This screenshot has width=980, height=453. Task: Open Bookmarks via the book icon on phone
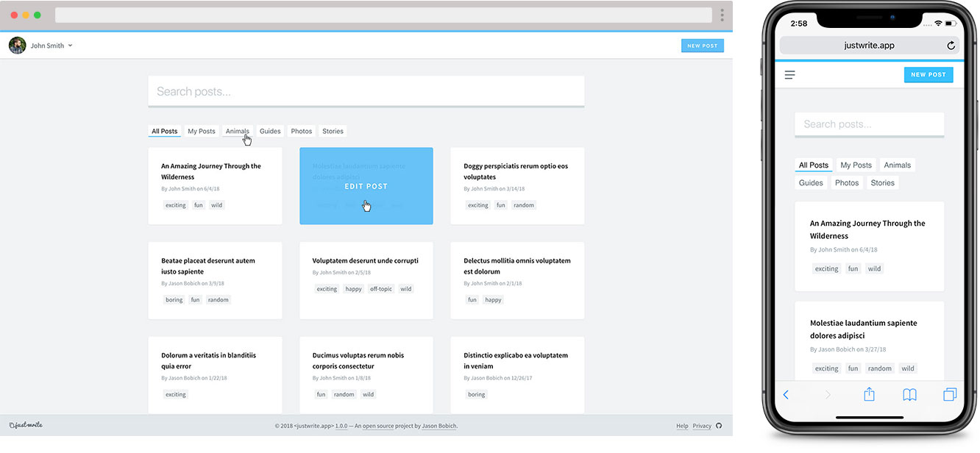pos(909,394)
